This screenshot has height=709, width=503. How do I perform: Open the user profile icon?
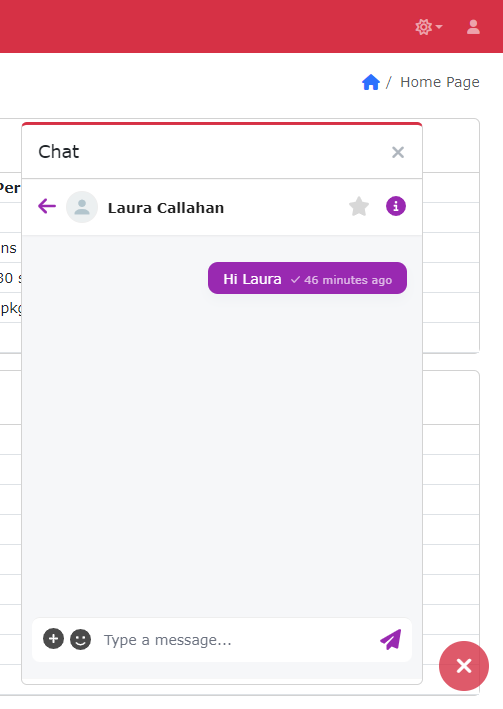point(473,27)
